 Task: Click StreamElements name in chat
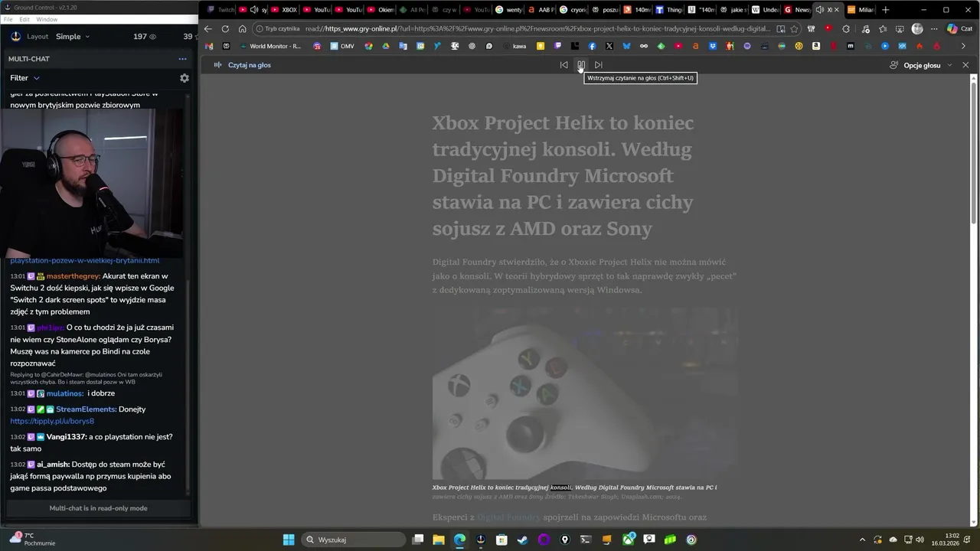click(86, 409)
